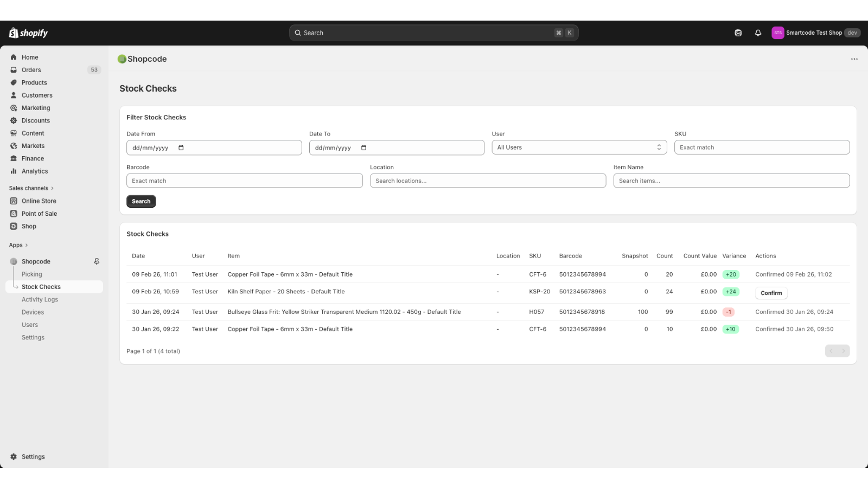The width and height of the screenshot is (868, 488).
Task: Open the Orders page in sidebar
Action: point(31,70)
